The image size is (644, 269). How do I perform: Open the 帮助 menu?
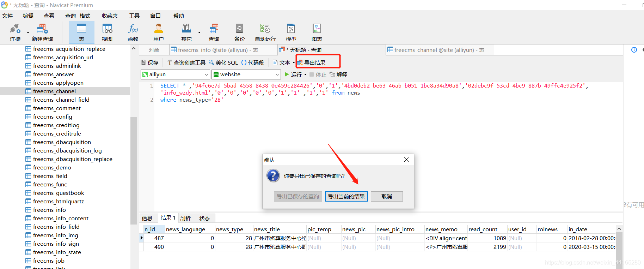pyautogui.click(x=179, y=16)
